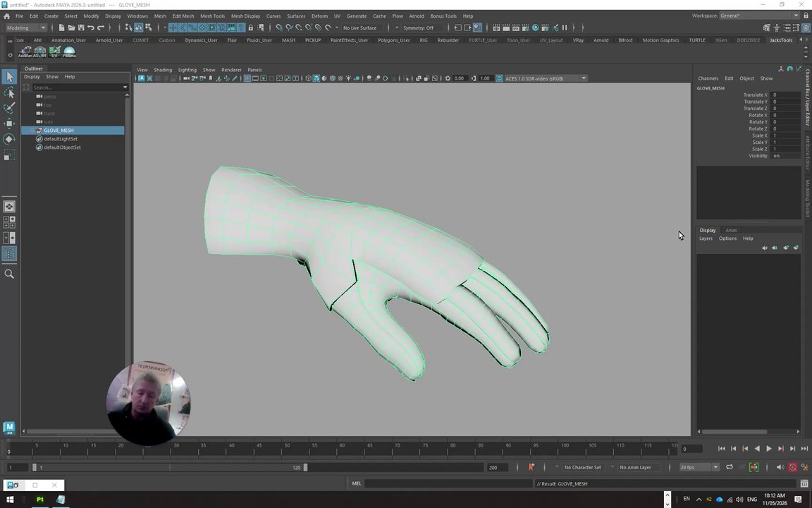Viewport: 812px width, 508px height.
Task: Switch to single perspective layout icon
Action: click(x=9, y=206)
